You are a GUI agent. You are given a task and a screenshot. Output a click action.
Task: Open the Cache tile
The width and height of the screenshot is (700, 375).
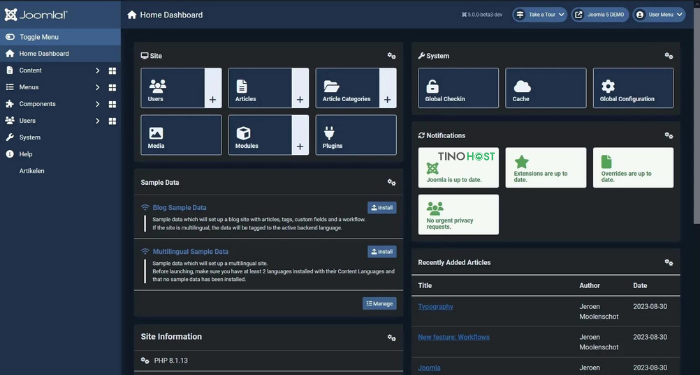coord(546,88)
